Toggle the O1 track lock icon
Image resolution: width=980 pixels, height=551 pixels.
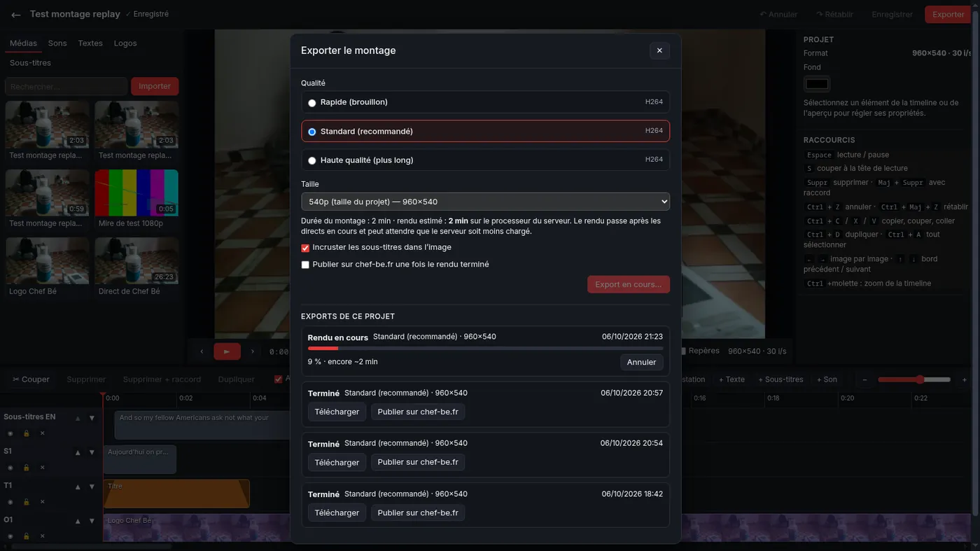coord(27,536)
